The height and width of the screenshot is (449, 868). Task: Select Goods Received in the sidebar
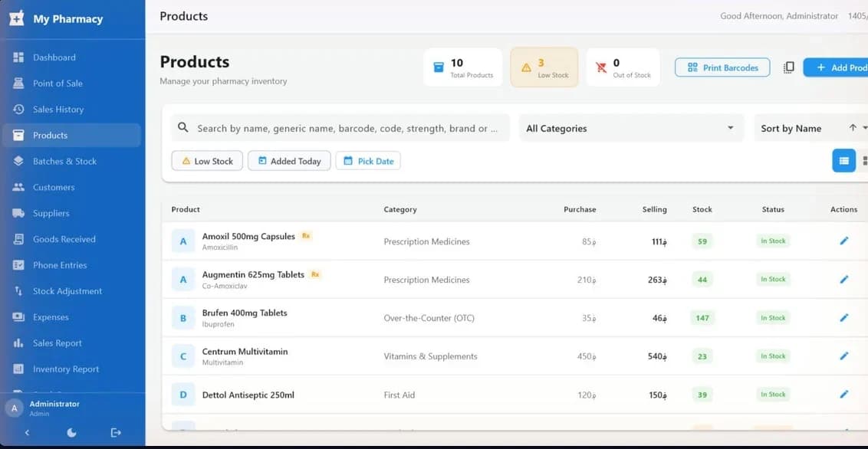71,239
